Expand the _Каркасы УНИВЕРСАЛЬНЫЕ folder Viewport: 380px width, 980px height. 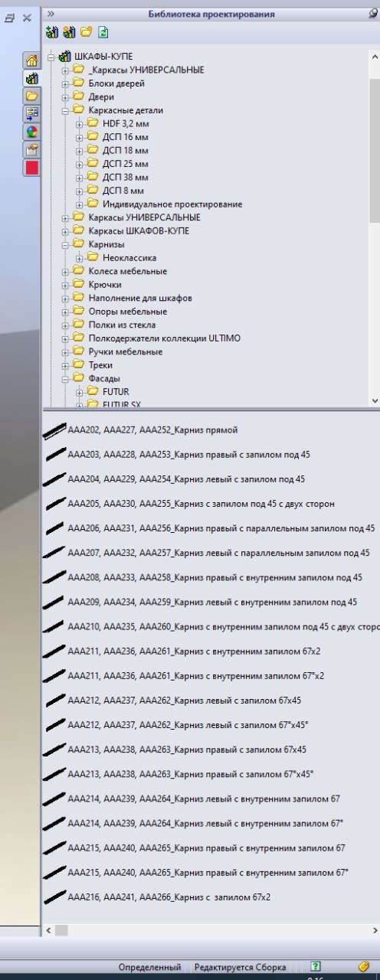pyautogui.click(x=65, y=70)
